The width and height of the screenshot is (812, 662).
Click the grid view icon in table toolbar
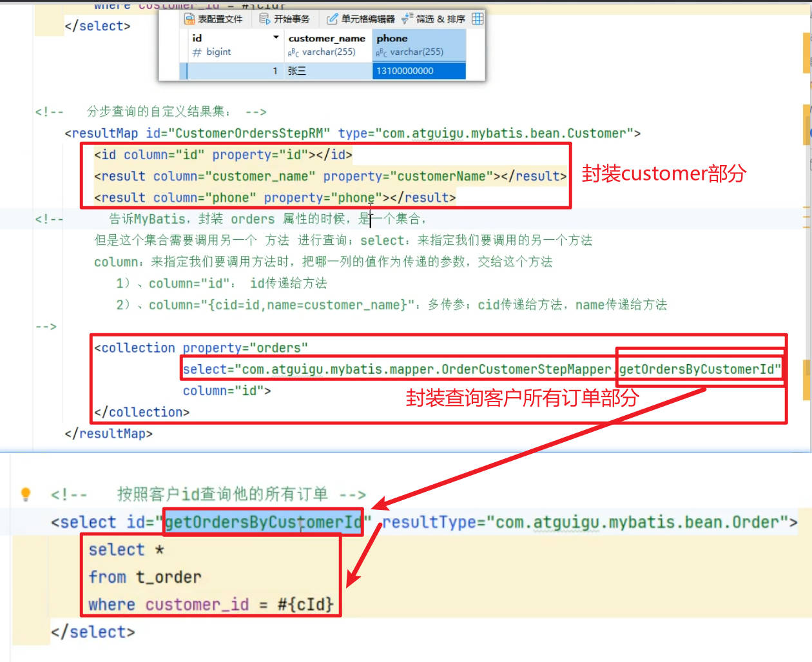[x=478, y=19]
